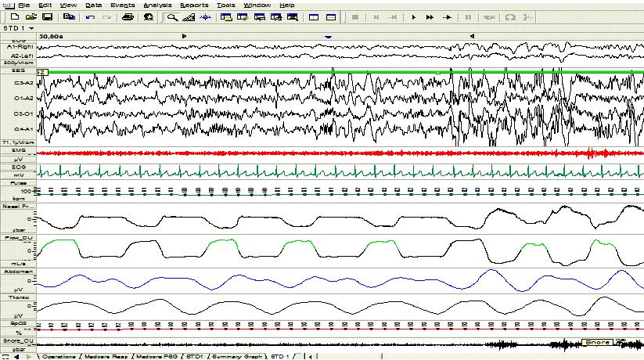This screenshot has width=644, height=360.
Task: Select the Flow_CU channel label
Action: click(19, 238)
